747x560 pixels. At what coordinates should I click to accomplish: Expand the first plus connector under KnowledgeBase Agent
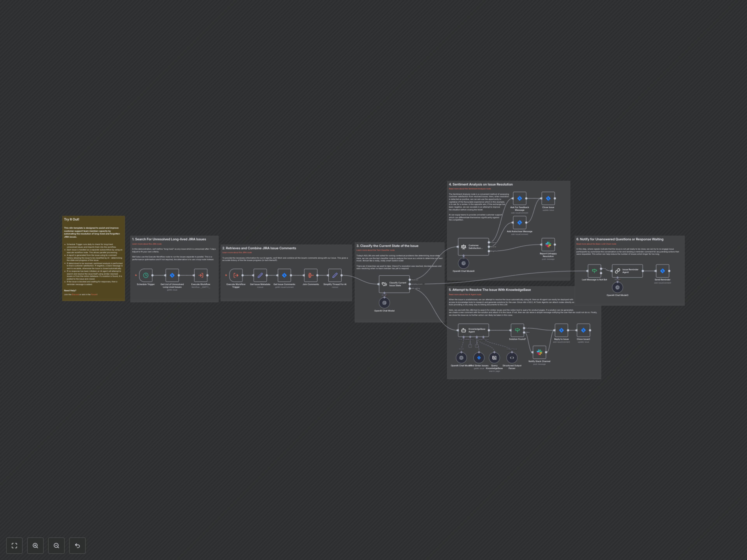point(470,346)
